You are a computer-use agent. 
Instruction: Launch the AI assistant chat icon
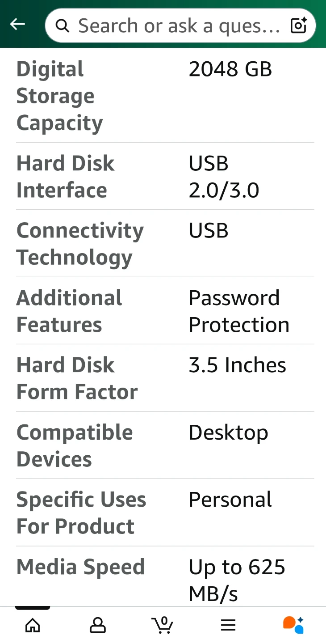coord(293,625)
